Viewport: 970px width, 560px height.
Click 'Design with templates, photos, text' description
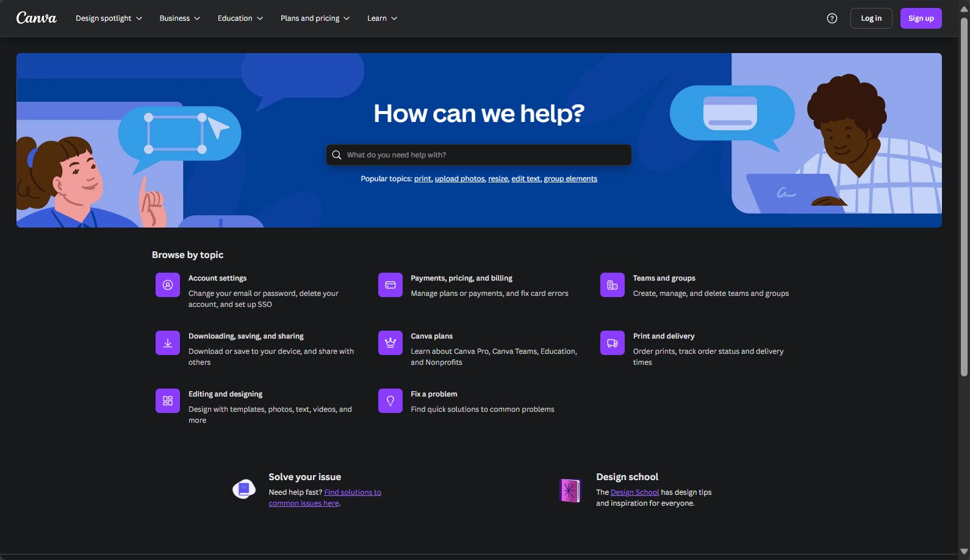(x=270, y=415)
